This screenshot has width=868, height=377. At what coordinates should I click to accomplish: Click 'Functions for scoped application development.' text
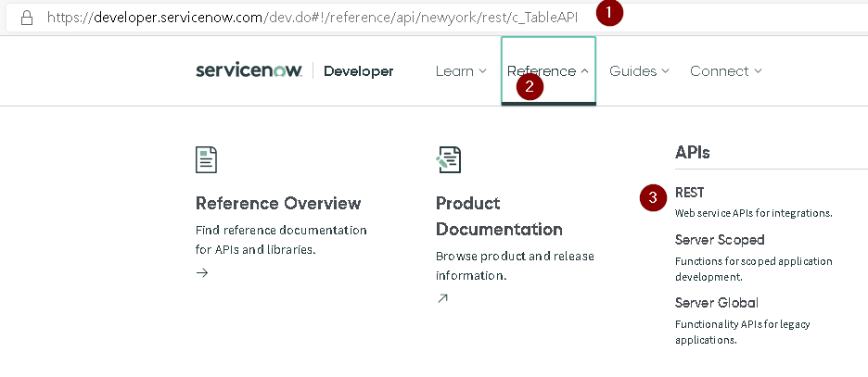(x=753, y=269)
